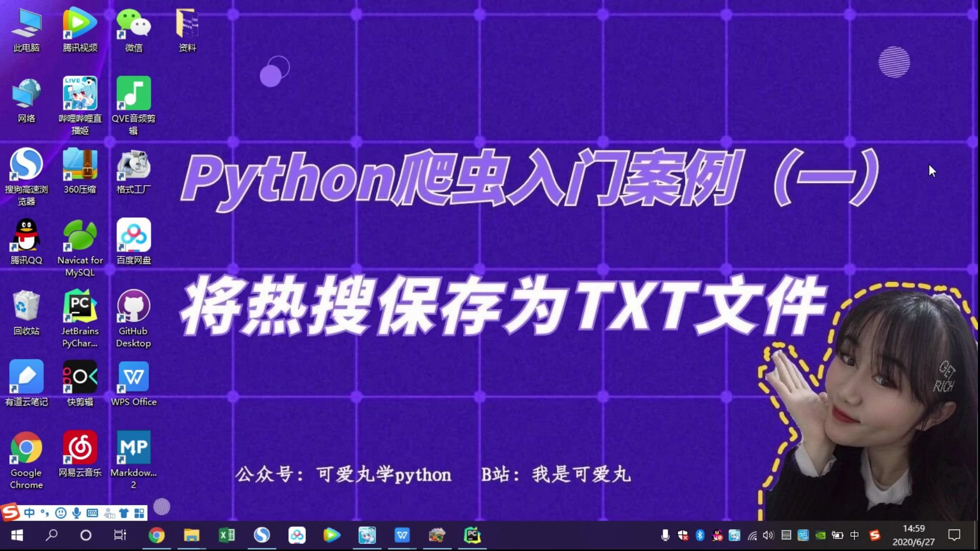
Task: Open the Action Center notifications
Action: (x=954, y=536)
